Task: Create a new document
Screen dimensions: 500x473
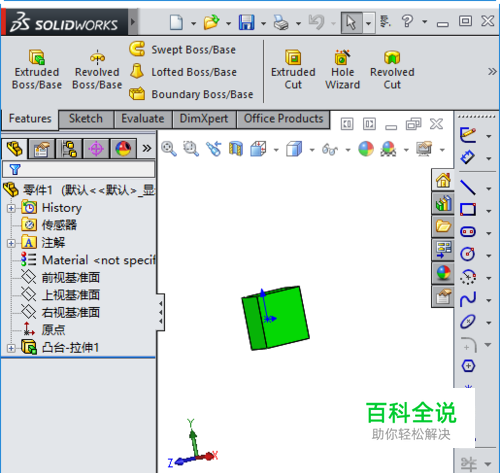Action: pyautogui.click(x=176, y=23)
